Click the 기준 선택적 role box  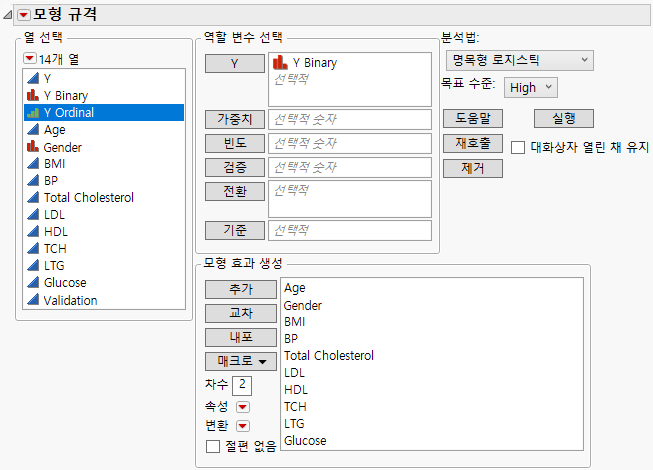(350, 230)
